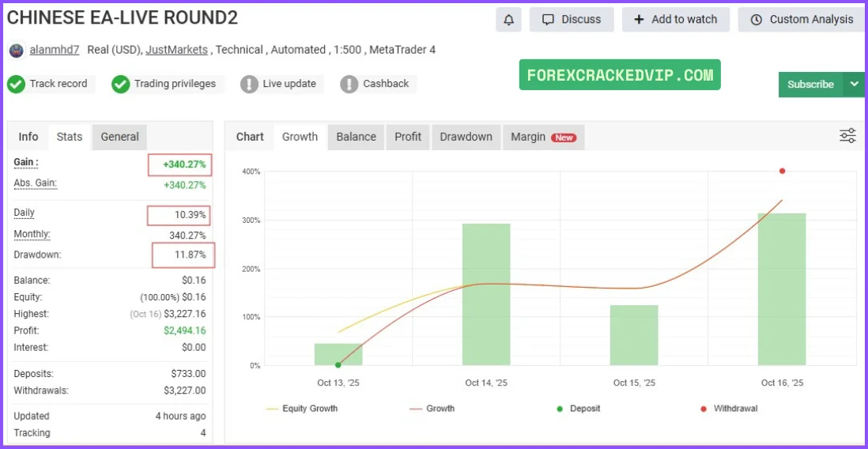The width and height of the screenshot is (868, 449).
Task: Select the Balance chart tab
Action: coord(356,137)
